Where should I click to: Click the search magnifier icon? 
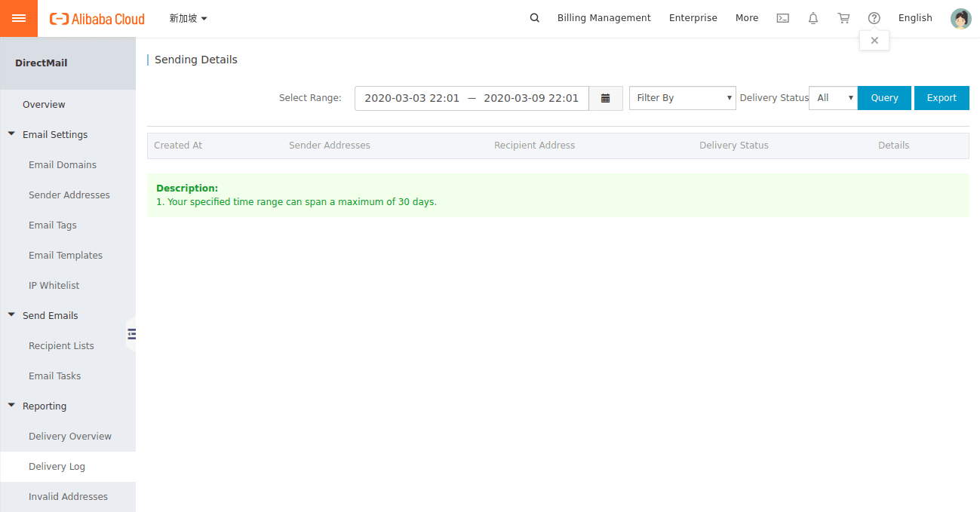pyautogui.click(x=535, y=18)
